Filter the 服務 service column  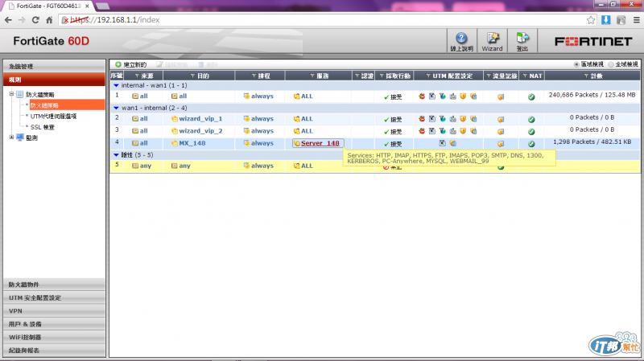click(312, 76)
